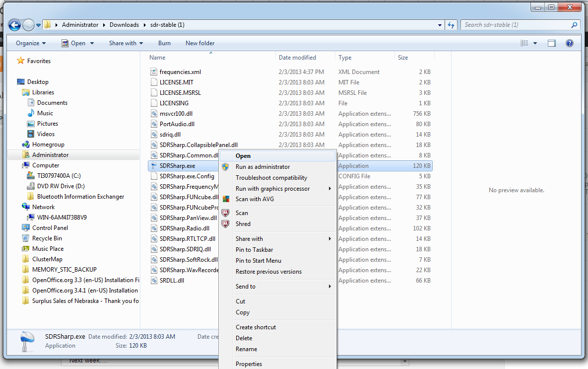This screenshot has width=588, height=369.
Task: Select Desktop in the navigation tree
Action: click(38, 82)
